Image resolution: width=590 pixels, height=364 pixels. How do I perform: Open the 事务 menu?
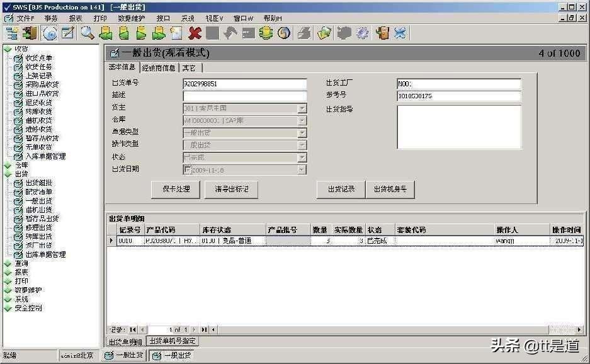point(51,18)
